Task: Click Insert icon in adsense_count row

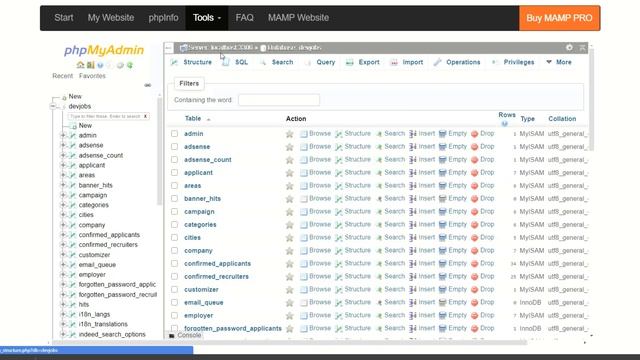Action: click(x=413, y=160)
